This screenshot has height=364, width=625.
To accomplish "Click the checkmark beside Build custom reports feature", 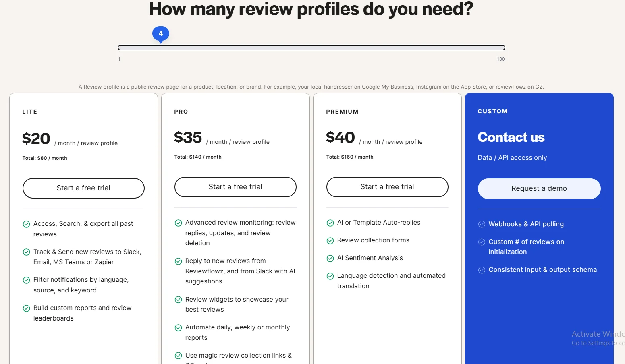I will 26,308.
